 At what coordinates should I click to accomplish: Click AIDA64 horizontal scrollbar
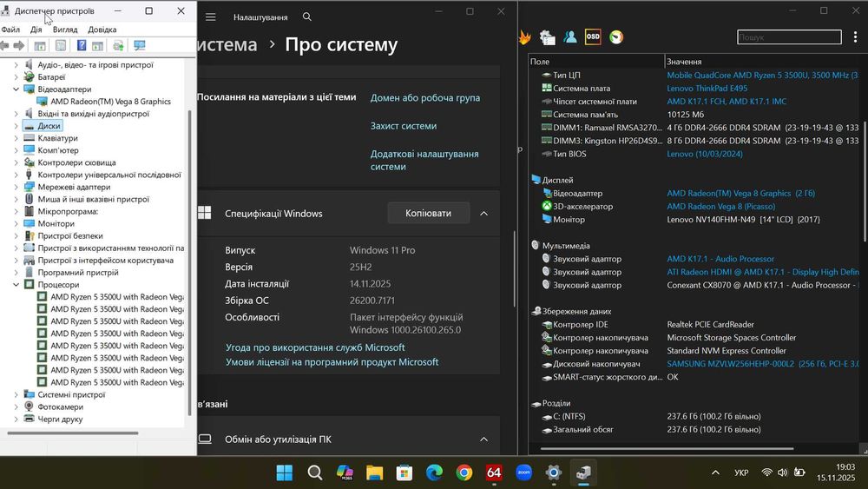[667, 448]
